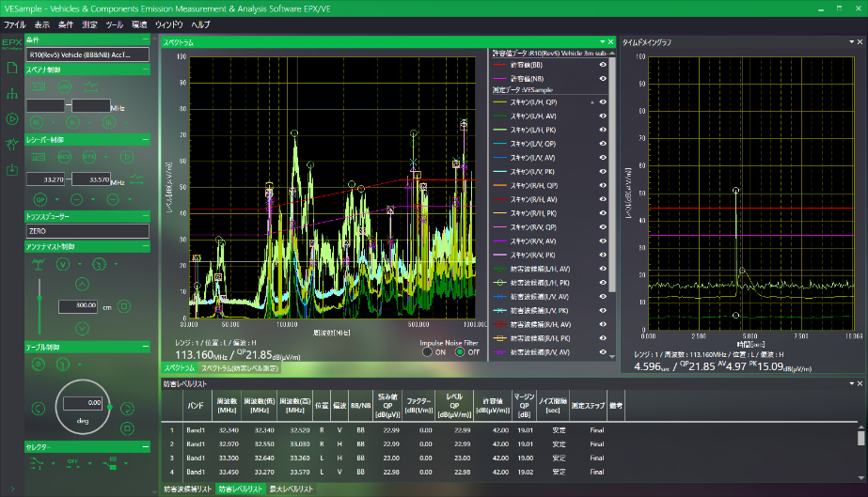Image resolution: width=868 pixels, height=497 pixels.
Task: Hide the スキャン(L/H, AV) trace
Action: coord(603,116)
